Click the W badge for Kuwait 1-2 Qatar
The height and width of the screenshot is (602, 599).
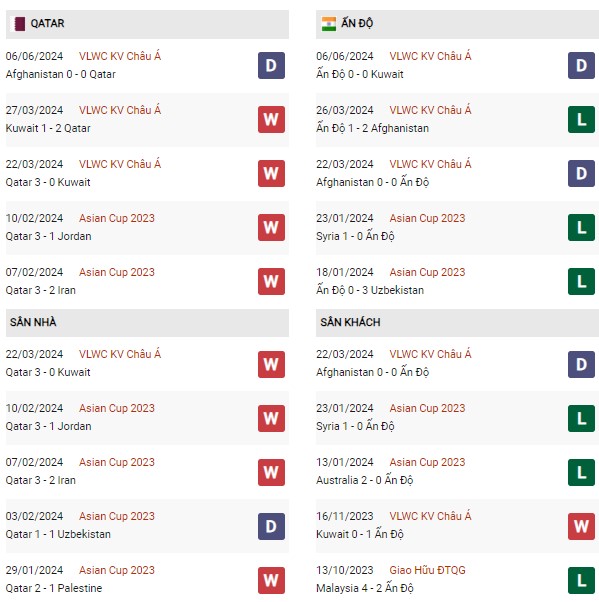(x=271, y=120)
